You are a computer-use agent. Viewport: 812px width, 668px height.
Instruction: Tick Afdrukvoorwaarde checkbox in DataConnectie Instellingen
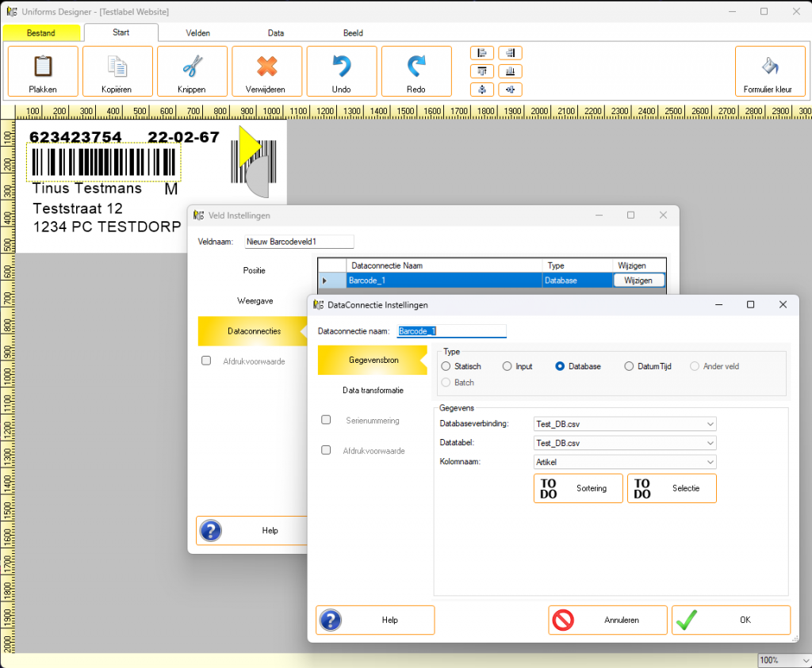coord(326,450)
